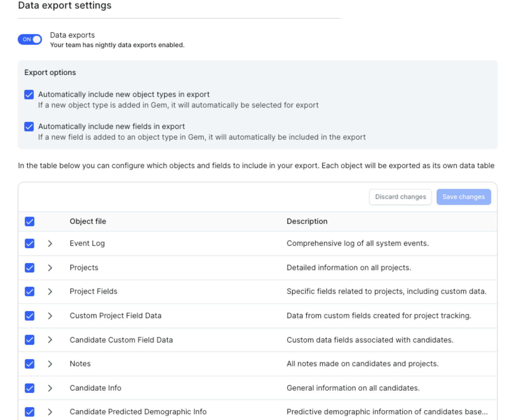This screenshot has height=420, width=517.
Task: Click 'Comprehensive log of all system events.' description
Action: point(358,243)
